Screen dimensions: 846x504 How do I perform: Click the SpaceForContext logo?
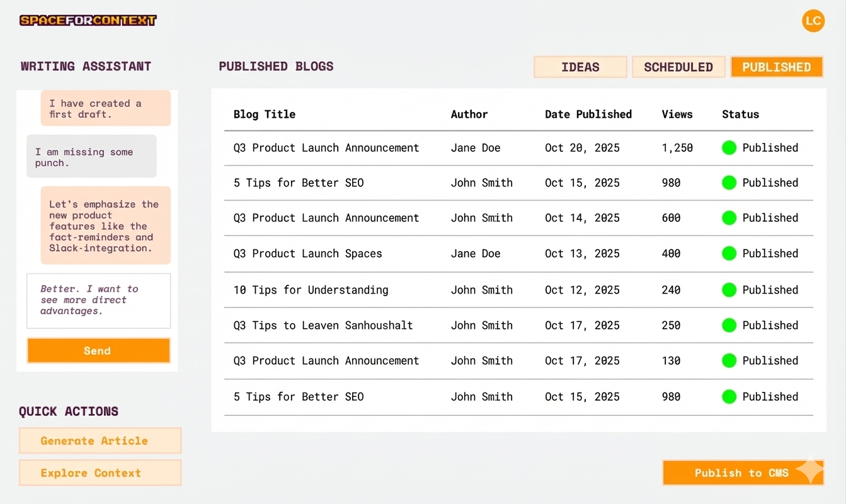click(88, 20)
